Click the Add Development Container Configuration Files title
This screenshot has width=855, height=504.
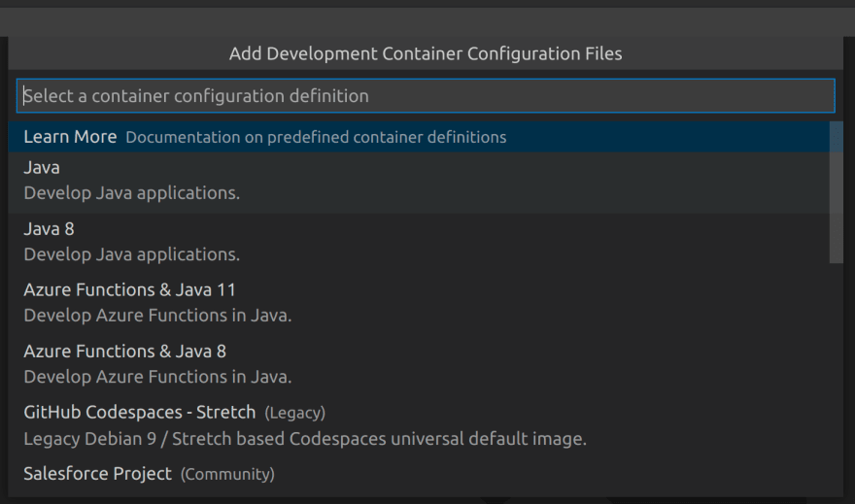[426, 53]
